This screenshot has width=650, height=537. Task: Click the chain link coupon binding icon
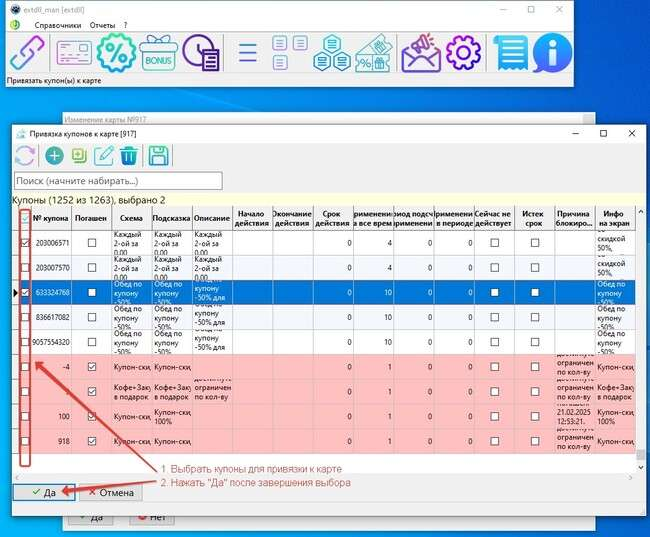point(27,53)
